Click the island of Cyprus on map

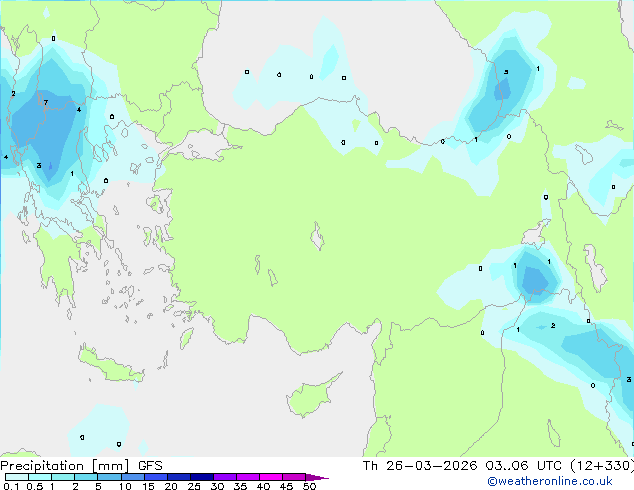pos(311,396)
